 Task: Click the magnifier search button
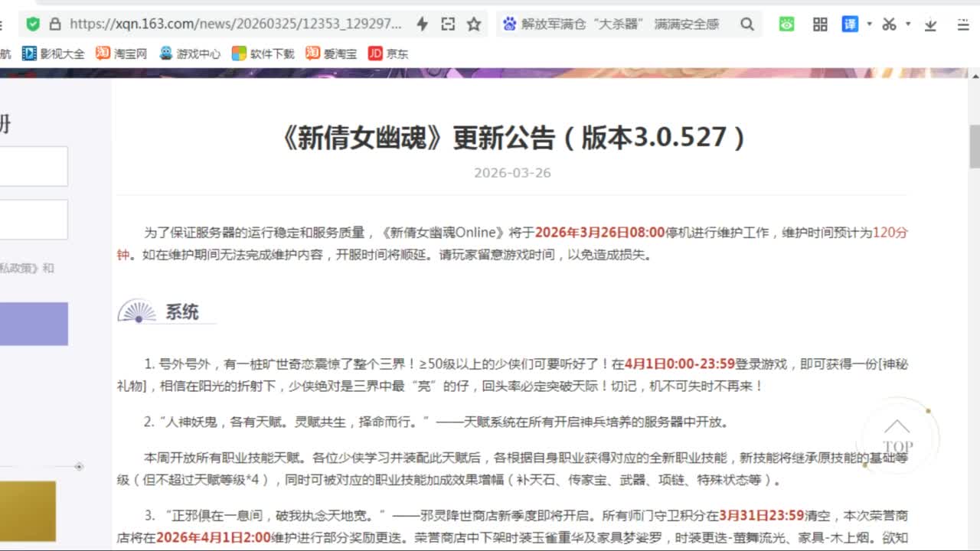[747, 24]
